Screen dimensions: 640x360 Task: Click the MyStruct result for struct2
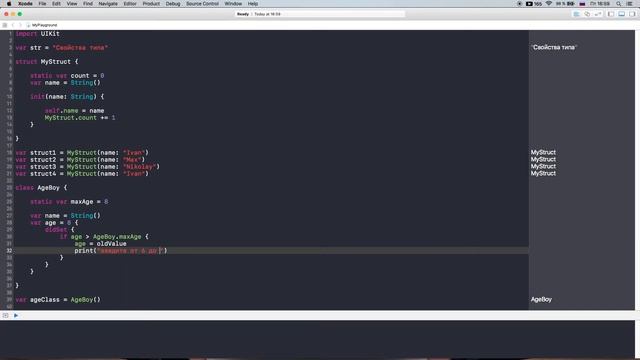pos(543,159)
